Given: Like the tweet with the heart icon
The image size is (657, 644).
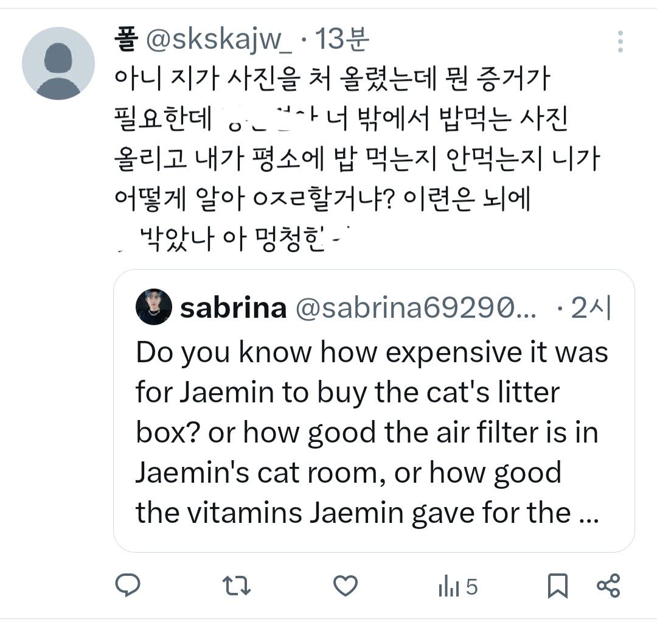Looking at the screenshot, I should tap(346, 586).
